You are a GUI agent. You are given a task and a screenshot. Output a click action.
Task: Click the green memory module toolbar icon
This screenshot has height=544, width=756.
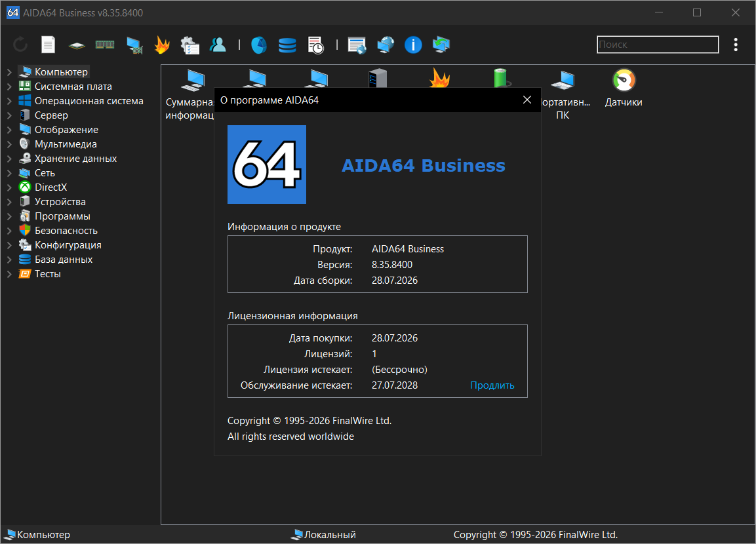(x=105, y=45)
